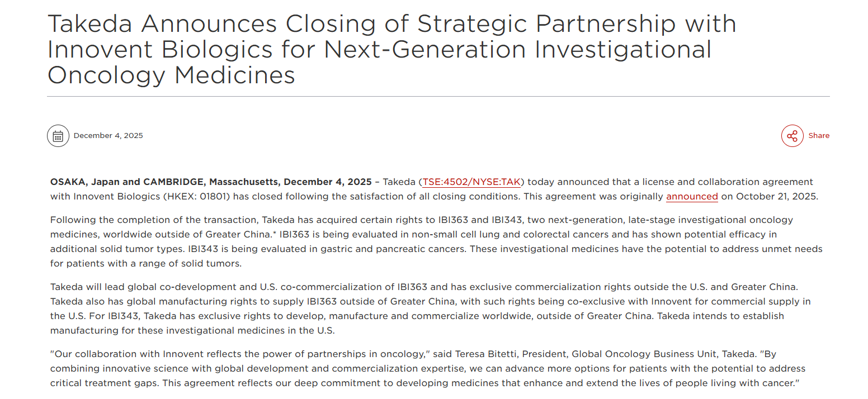Click the 'December 4, 2025' publication date
Viewport: 868px width, 399px height.
(x=108, y=136)
